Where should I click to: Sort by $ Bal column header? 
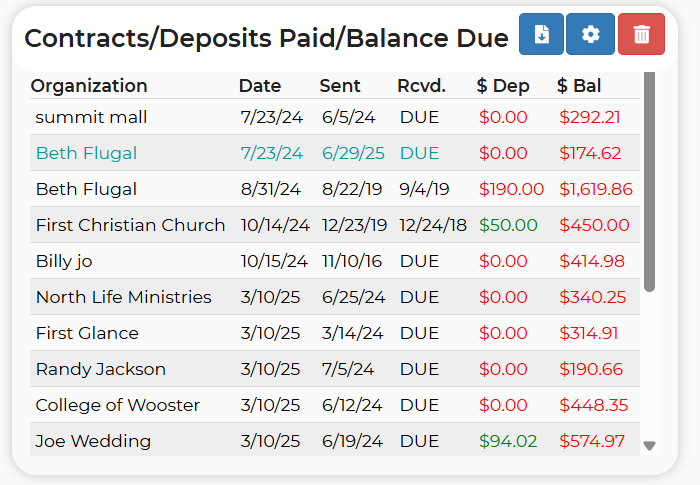[579, 86]
